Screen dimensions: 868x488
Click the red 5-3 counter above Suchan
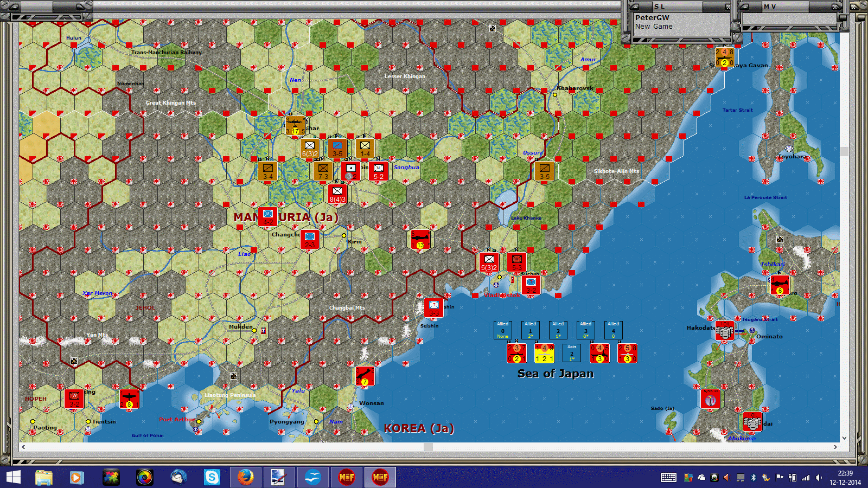[517, 262]
